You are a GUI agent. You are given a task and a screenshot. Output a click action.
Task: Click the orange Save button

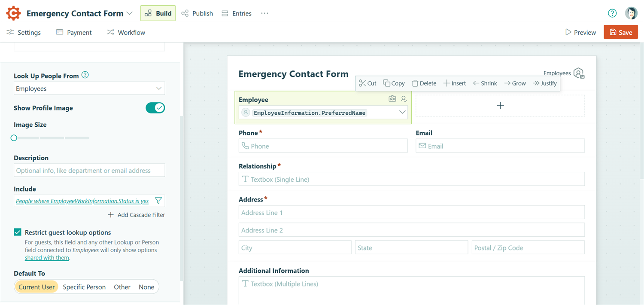(621, 32)
